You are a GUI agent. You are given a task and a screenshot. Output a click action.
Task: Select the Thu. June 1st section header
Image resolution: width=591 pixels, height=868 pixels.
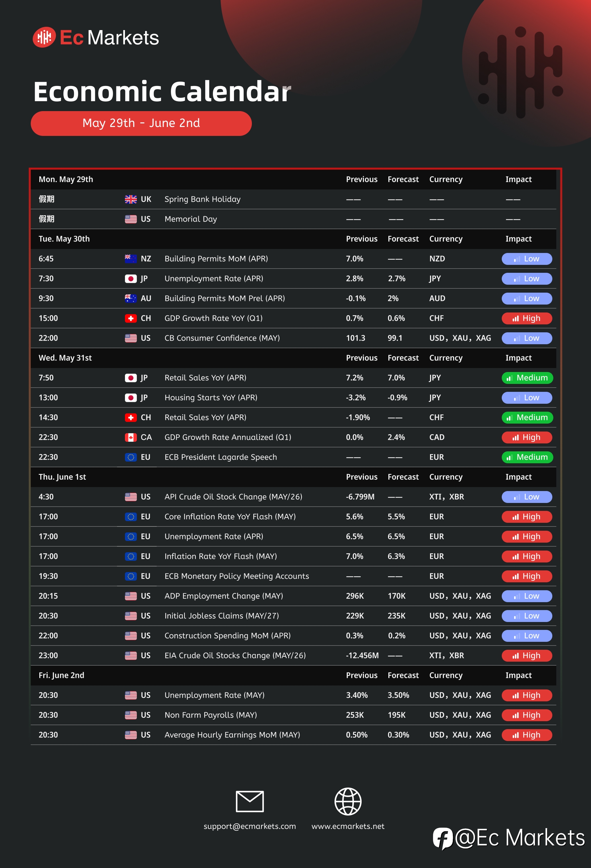point(294,477)
